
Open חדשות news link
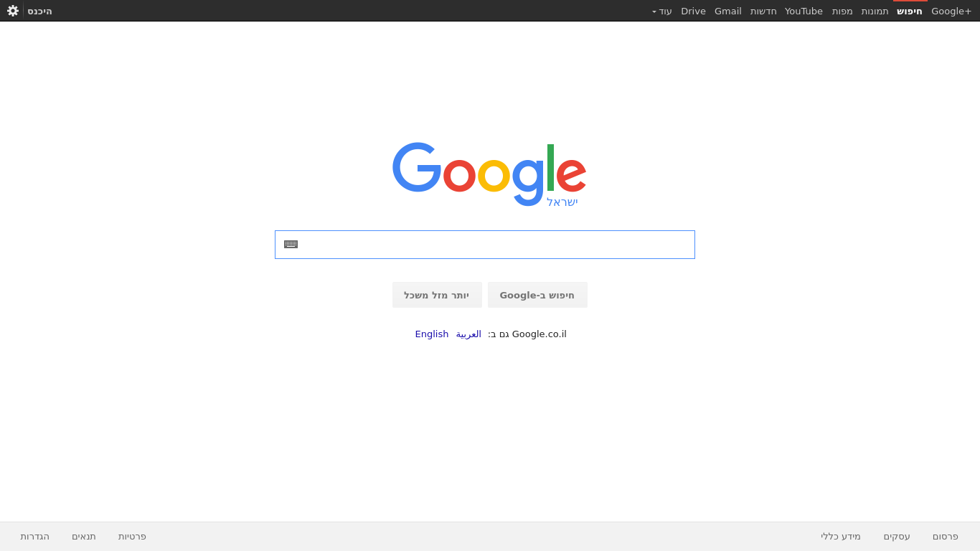pyautogui.click(x=763, y=11)
